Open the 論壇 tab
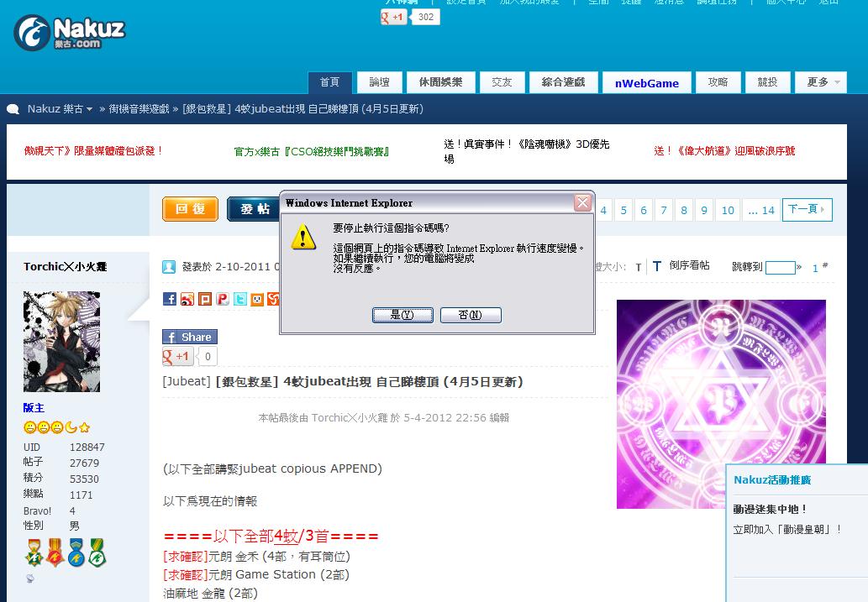Screen dimensions: 868x602 pyautogui.click(x=379, y=82)
